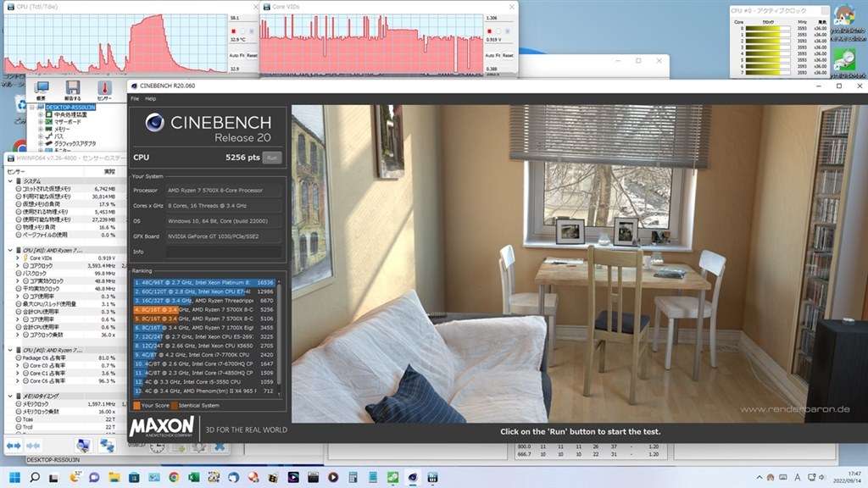Expand the グラフィックスアダプタ tree node
This screenshot has height=488, width=868.
[x=41, y=143]
